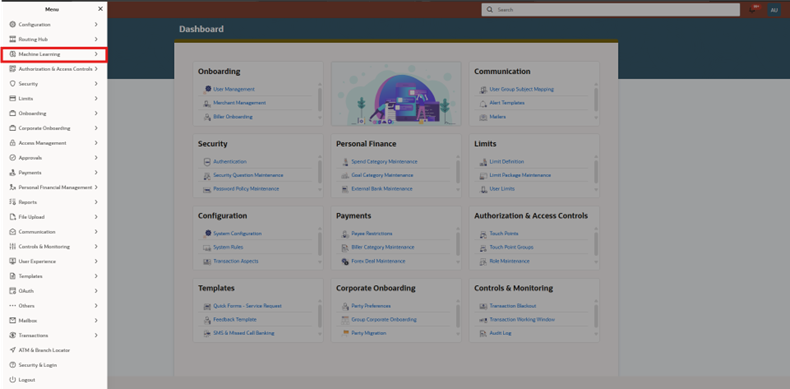Click the search magnifier icon

[489, 10]
